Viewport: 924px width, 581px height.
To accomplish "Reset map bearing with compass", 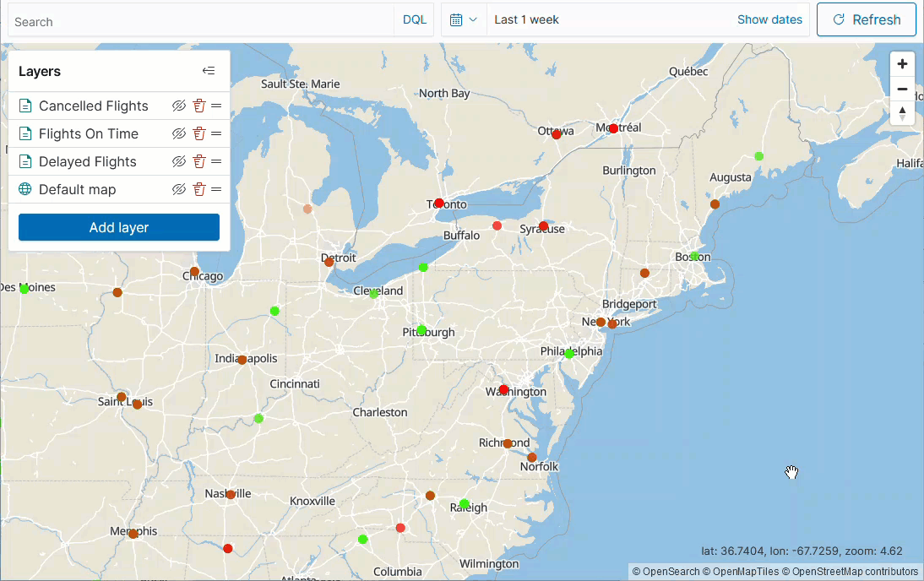I will pos(902,112).
